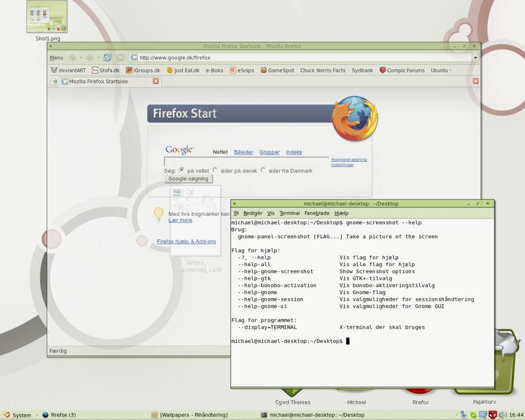Screen dimensions: 525x420
Task: Open Indstillinger link near search box
Action: coord(342,165)
